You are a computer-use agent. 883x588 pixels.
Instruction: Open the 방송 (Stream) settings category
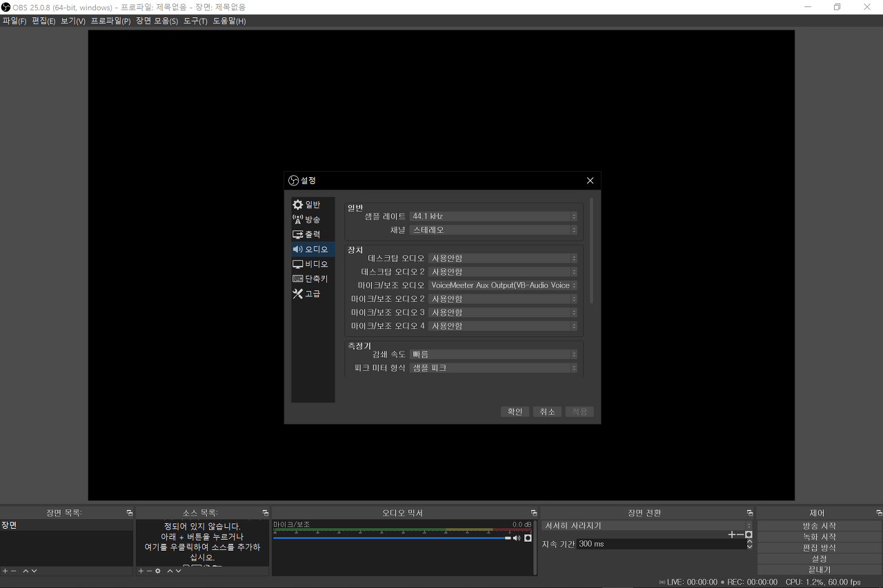[x=313, y=219]
